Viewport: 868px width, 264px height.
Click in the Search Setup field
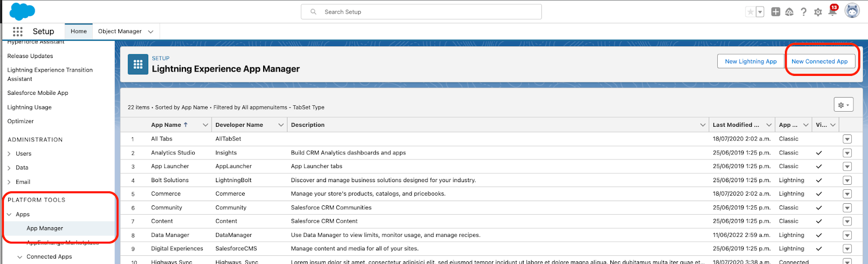[x=421, y=12]
